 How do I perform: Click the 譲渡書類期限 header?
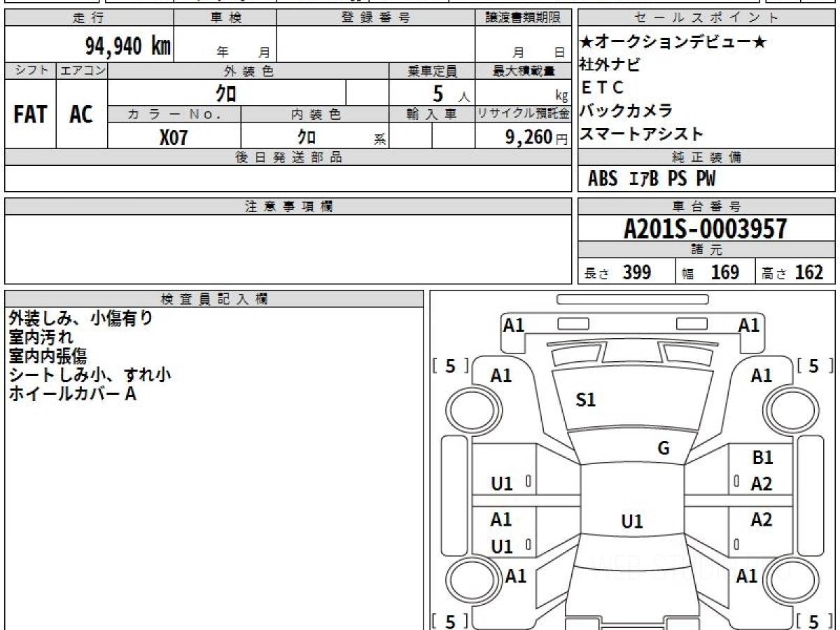click(523, 18)
